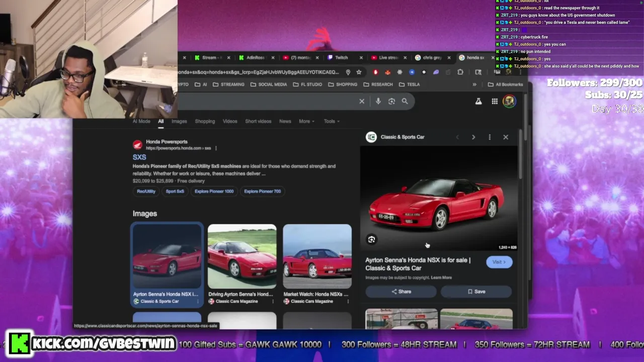The width and height of the screenshot is (644, 362).
Task: Click the magnifier search button
Action: point(405,101)
